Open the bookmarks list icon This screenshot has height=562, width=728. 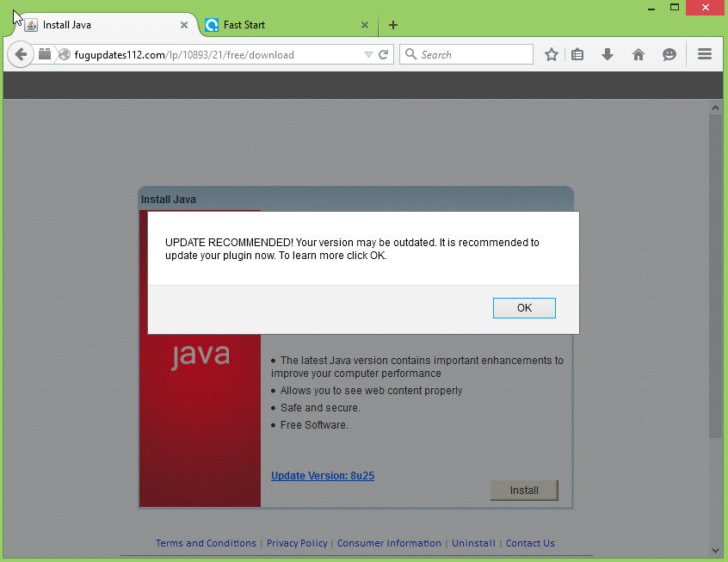tap(577, 54)
